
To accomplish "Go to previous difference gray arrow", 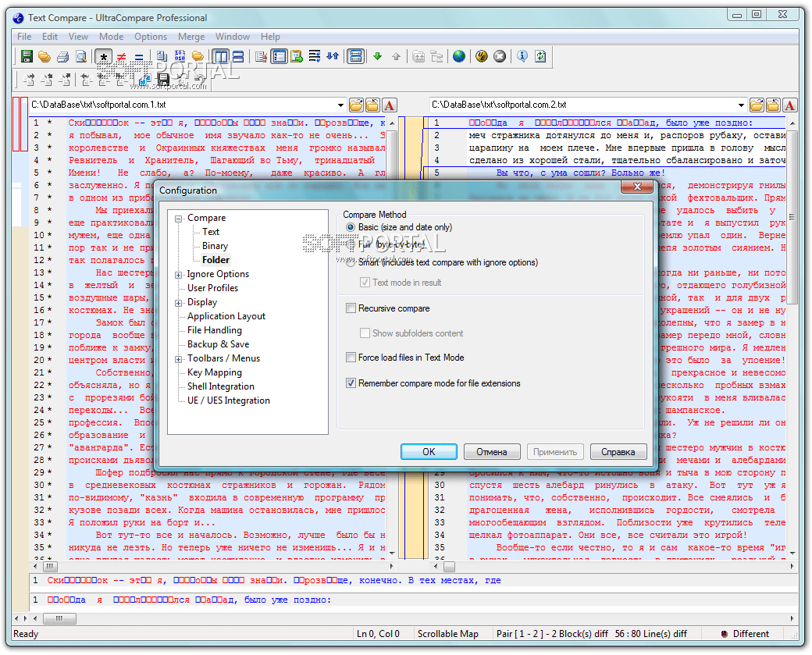I will click(x=396, y=56).
